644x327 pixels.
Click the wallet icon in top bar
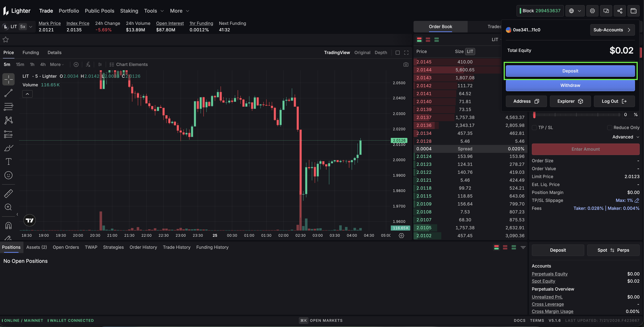pyautogui.click(x=634, y=11)
